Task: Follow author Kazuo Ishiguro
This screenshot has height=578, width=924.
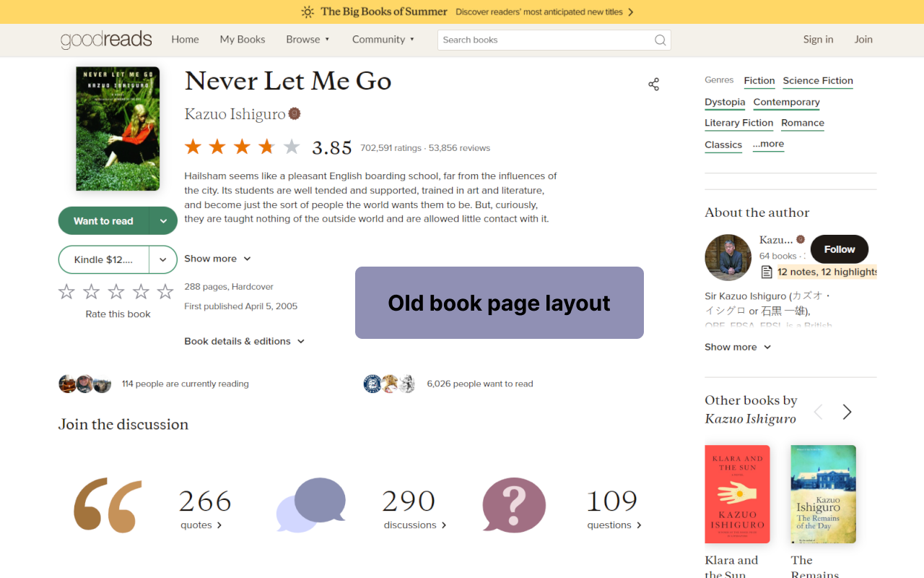Action: [840, 249]
